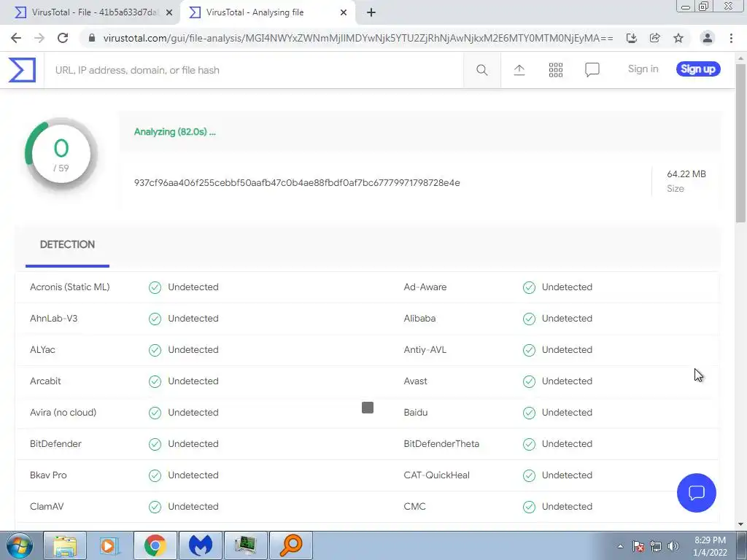Open the blue chat bubble widget
The image size is (747, 560).
[x=696, y=493]
